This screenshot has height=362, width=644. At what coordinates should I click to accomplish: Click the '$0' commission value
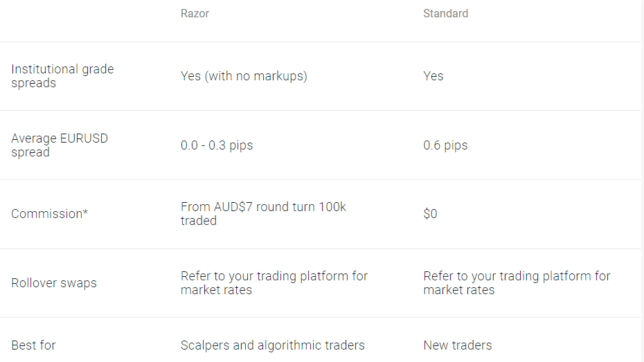point(430,214)
